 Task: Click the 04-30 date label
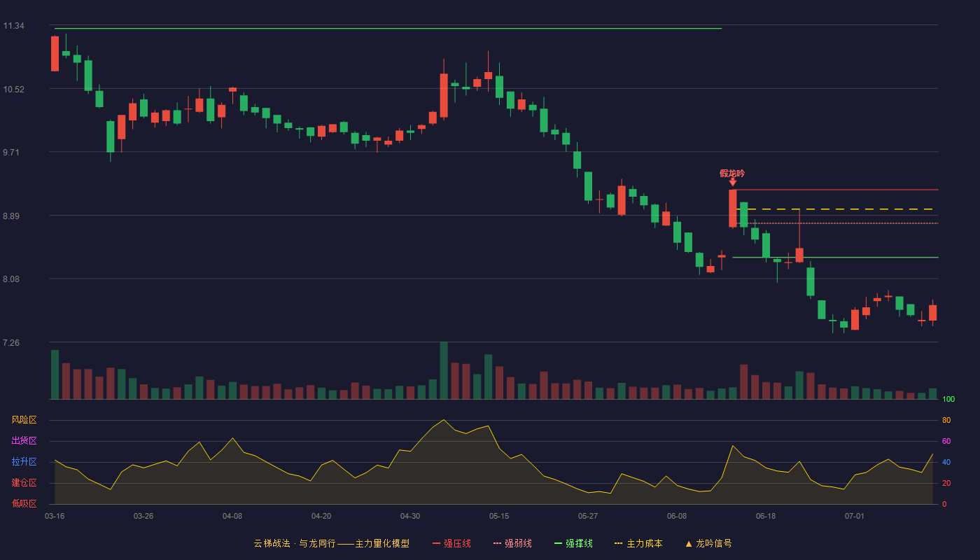(x=410, y=516)
